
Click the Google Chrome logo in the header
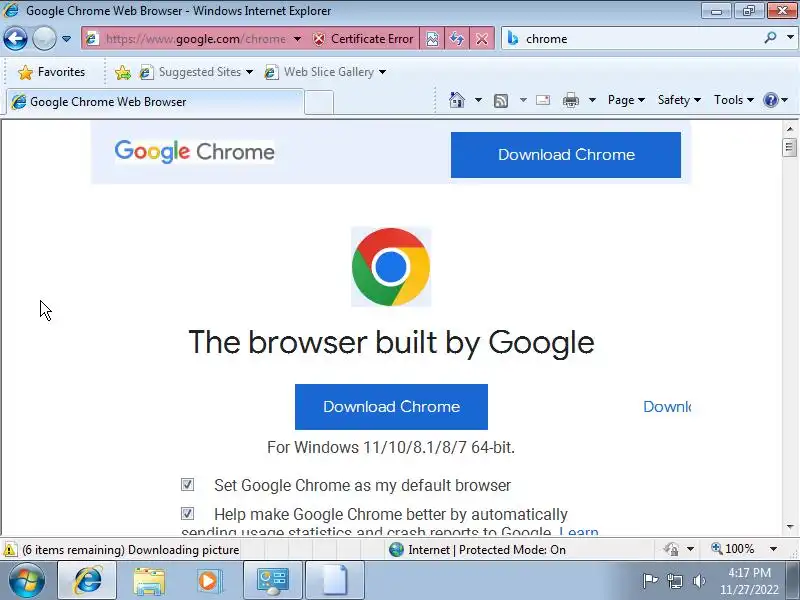pyautogui.click(x=194, y=152)
